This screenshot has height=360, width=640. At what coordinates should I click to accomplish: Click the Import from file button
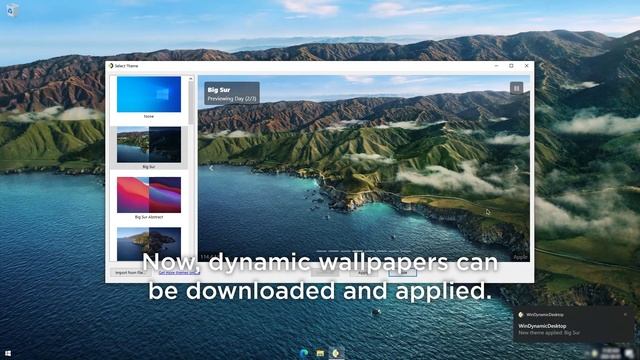pyautogui.click(x=130, y=272)
